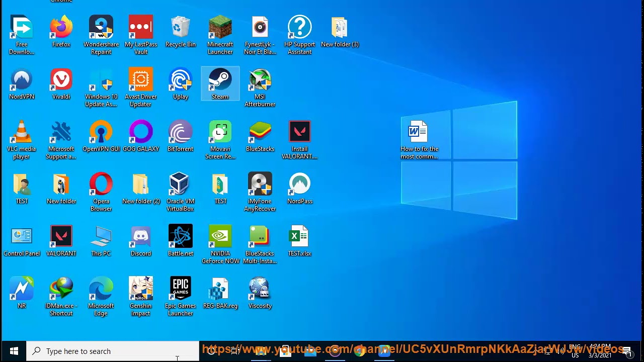Open My LastPass Vault shortcut
Screen dimensions: 644x362
coord(141,27)
